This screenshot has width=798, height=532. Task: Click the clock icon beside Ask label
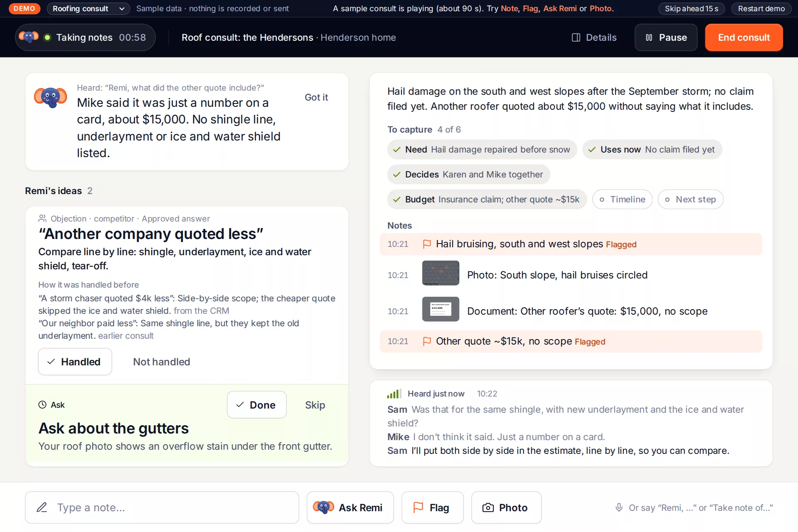(x=42, y=404)
